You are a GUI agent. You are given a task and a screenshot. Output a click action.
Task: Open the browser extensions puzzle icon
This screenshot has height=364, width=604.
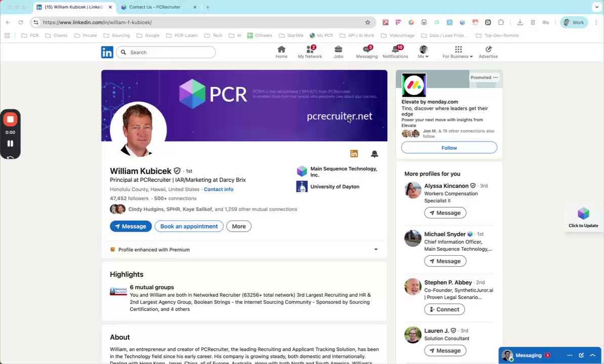pos(501,22)
